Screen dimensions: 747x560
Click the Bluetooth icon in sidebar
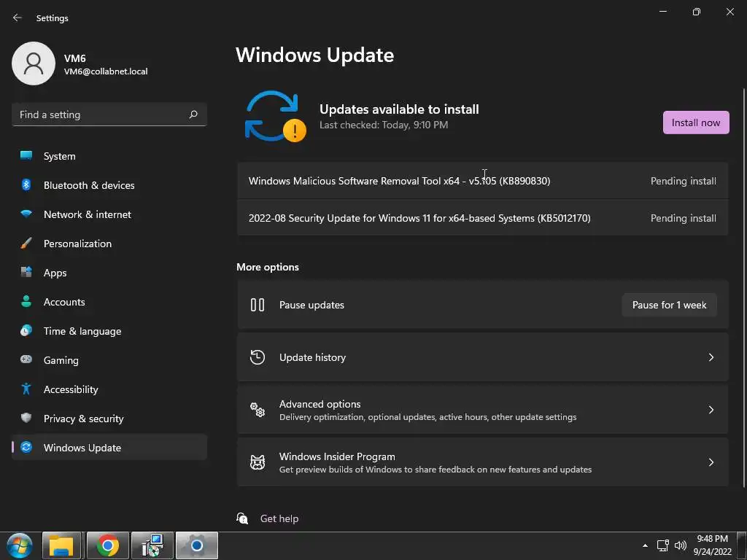[26, 184]
